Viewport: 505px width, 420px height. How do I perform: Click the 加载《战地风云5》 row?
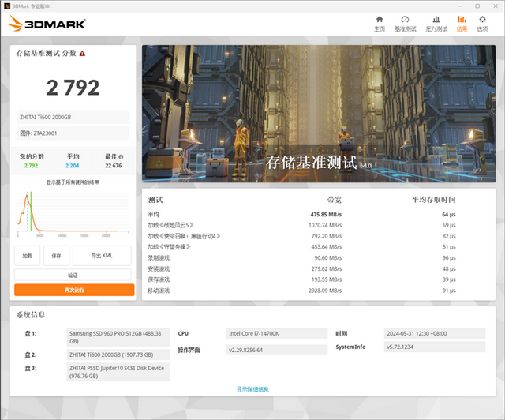click(x=301, y=225)
